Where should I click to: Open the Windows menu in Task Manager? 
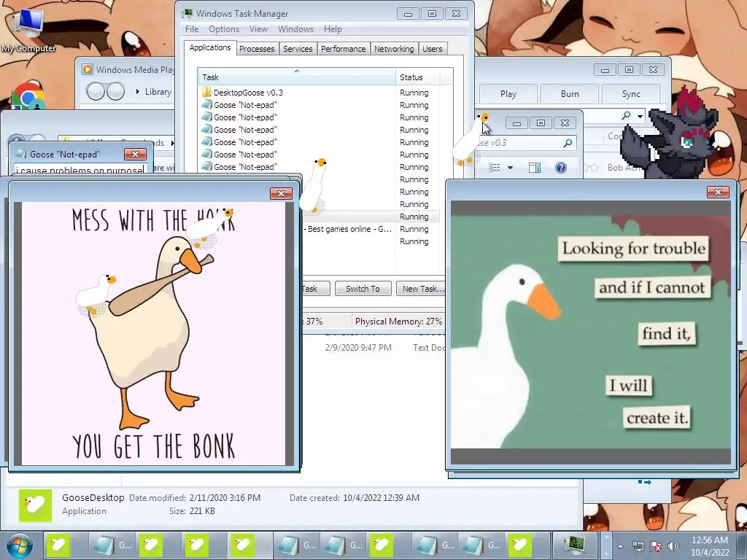tap(296, 29)
